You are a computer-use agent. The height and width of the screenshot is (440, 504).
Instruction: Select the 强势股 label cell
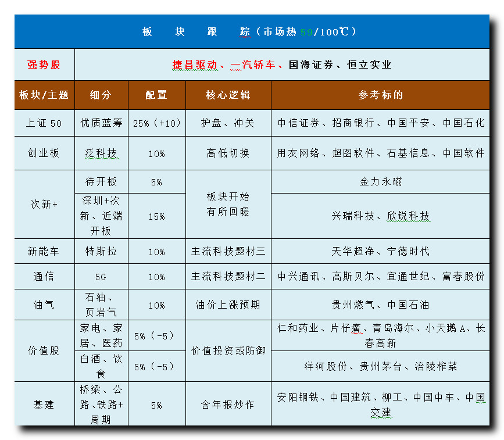coord(44,65)
